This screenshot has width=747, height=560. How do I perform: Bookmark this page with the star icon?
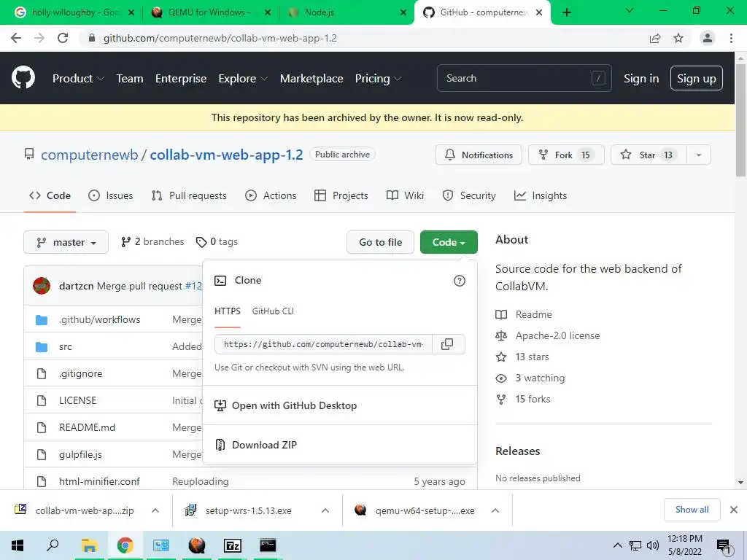(x=678, y=38)
